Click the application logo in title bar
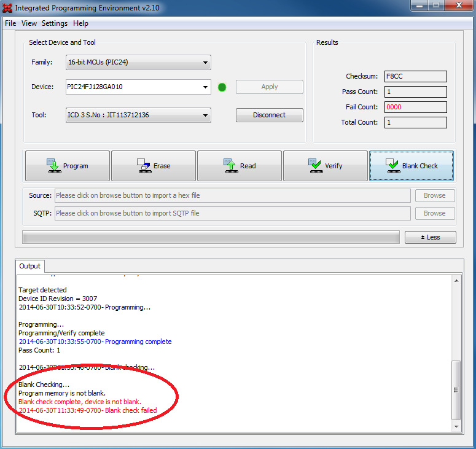 click(x=7, y=8)
